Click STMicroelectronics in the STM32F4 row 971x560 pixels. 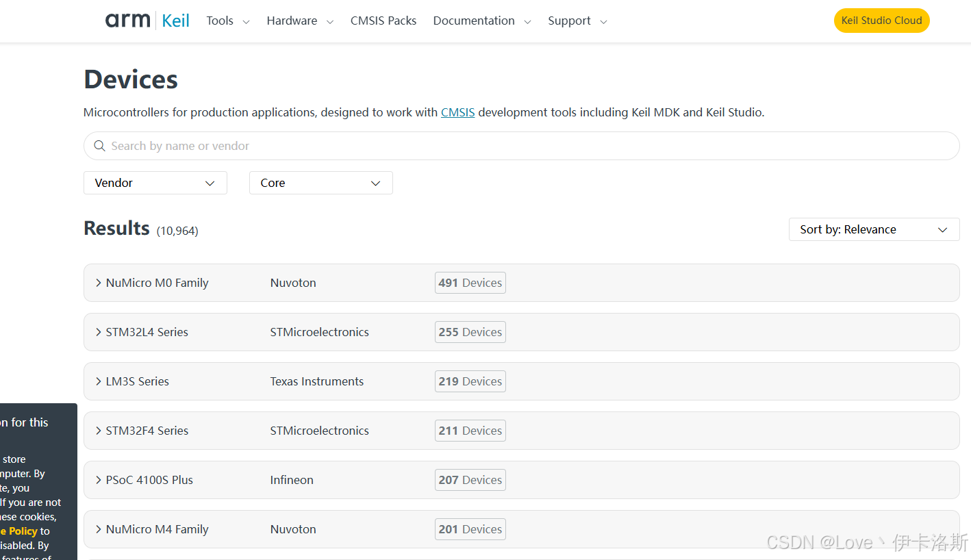[x=320, y=431]
